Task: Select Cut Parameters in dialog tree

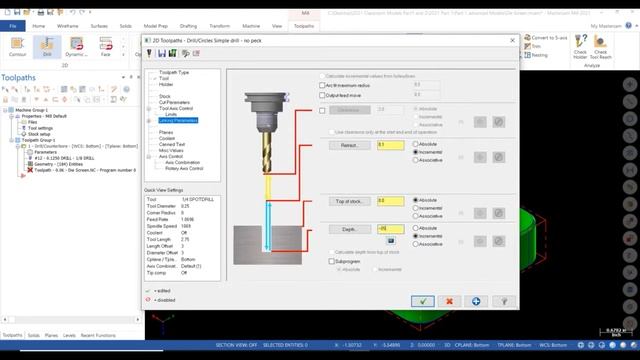Action: click(x=174, y=102)
